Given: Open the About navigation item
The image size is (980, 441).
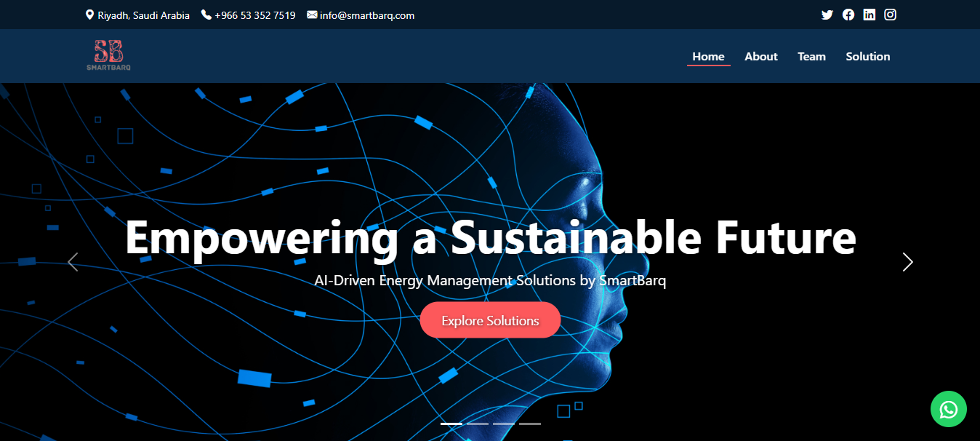Looking at the screenshot, I should point(761,56).
